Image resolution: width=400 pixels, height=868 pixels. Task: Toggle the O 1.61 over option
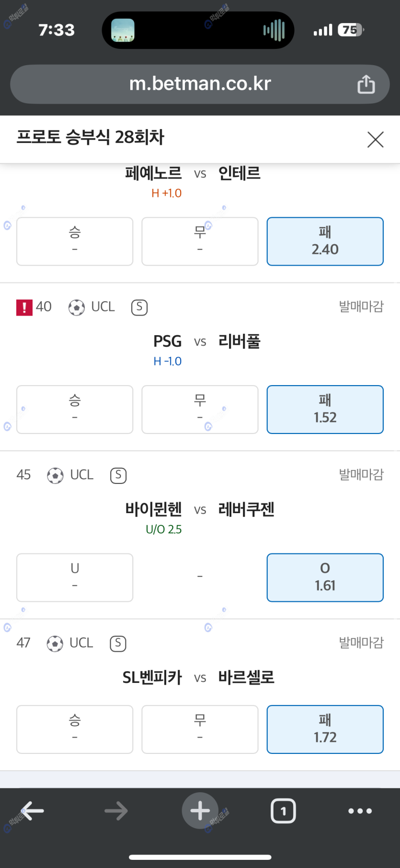tap(325, 577)
